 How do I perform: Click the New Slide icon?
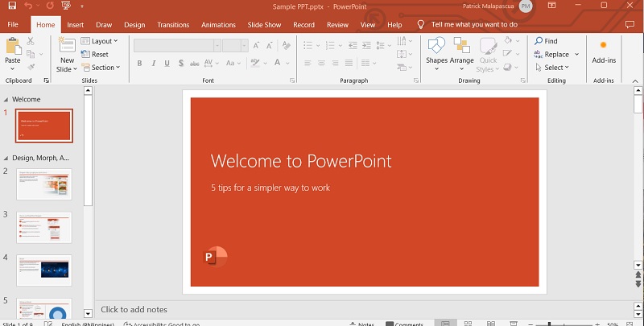67,45
